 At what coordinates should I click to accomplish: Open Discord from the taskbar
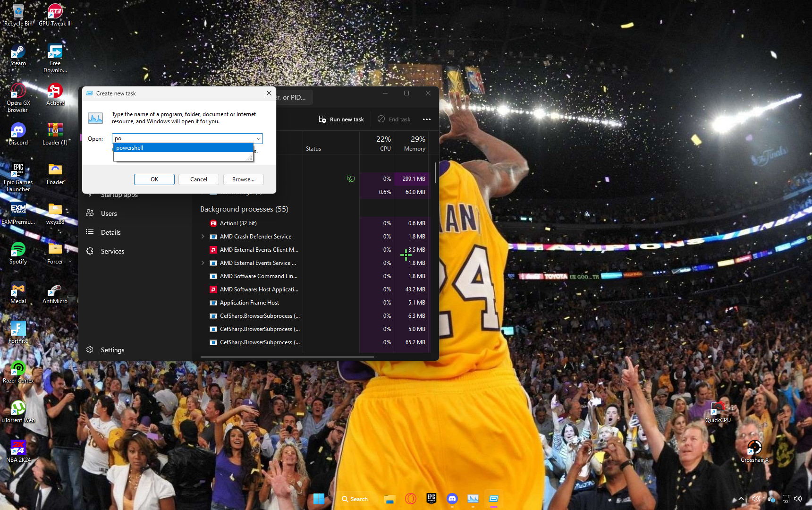click(x=452, y=499)
